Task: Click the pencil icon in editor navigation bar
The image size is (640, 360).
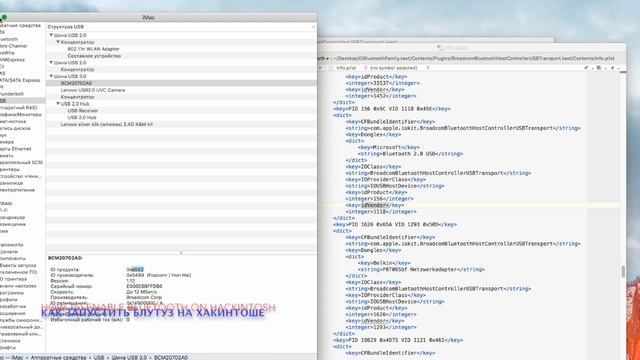Action: point(586,68)
